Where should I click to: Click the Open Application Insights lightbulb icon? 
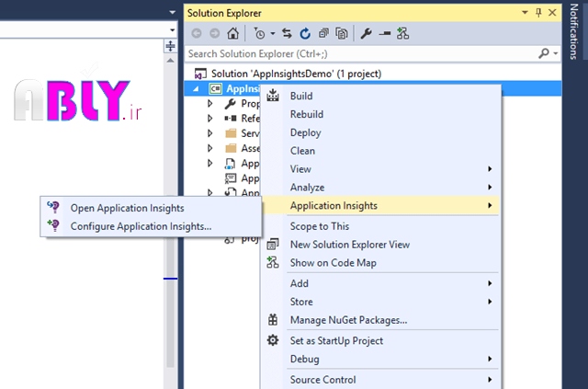coord(53,207)
